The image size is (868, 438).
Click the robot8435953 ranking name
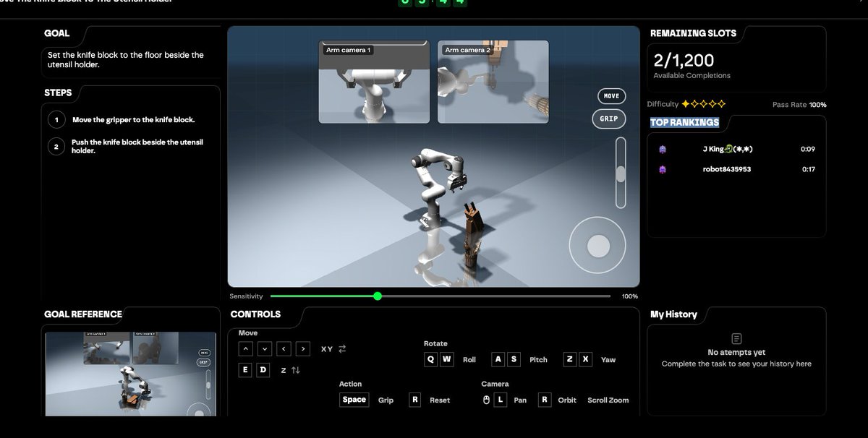pyautogui.click(x=726, y=169)
